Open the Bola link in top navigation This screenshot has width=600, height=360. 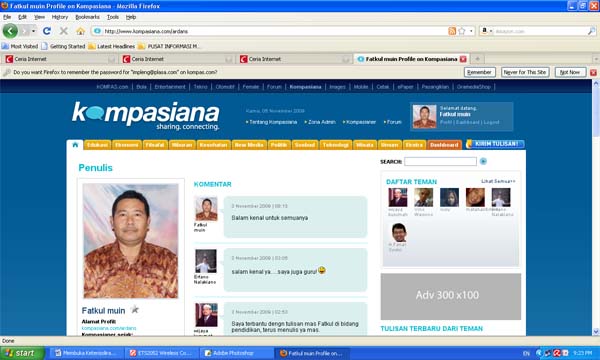(x=141, y=87)
